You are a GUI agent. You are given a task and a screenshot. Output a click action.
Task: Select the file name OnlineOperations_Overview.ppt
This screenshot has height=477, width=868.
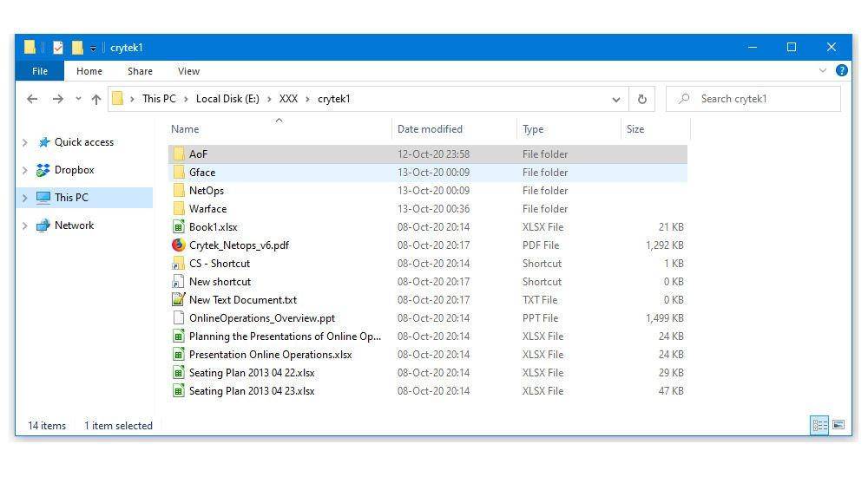[x=262, y=318]
